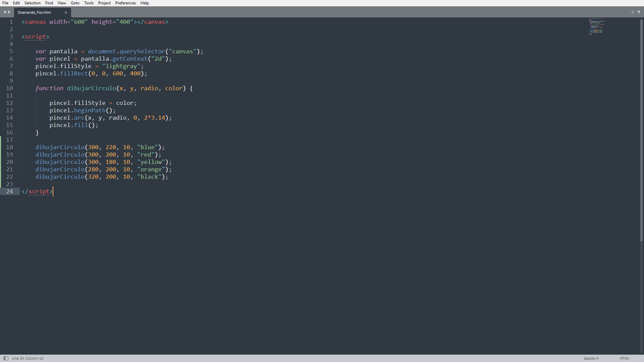
Task: Click line number 24 in gutter
Action: 9,191
